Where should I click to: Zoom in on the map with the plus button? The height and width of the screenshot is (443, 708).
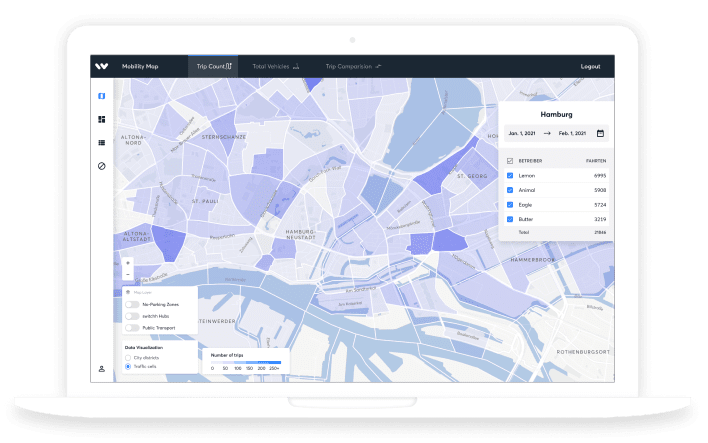[128, 263]
